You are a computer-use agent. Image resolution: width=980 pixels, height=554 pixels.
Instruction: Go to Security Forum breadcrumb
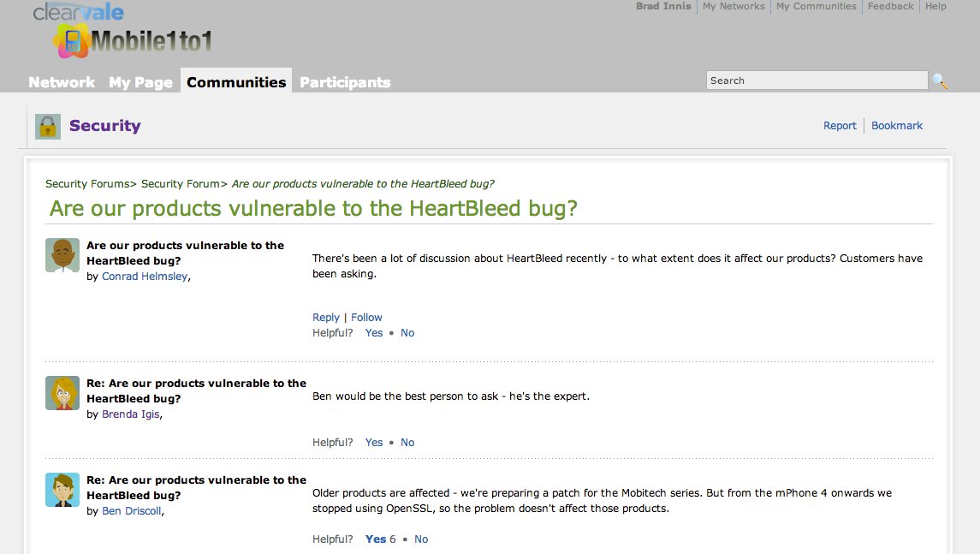[x=180, y=184]
